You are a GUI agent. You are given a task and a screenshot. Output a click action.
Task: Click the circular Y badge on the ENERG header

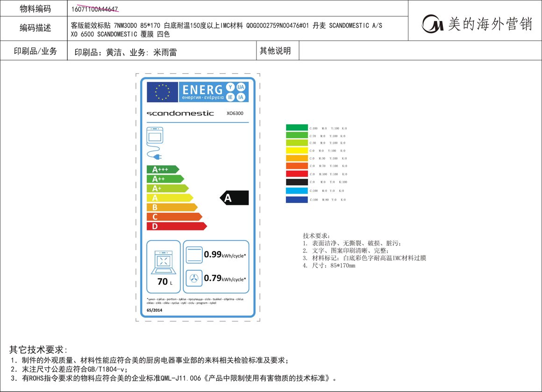pos(230,87)
